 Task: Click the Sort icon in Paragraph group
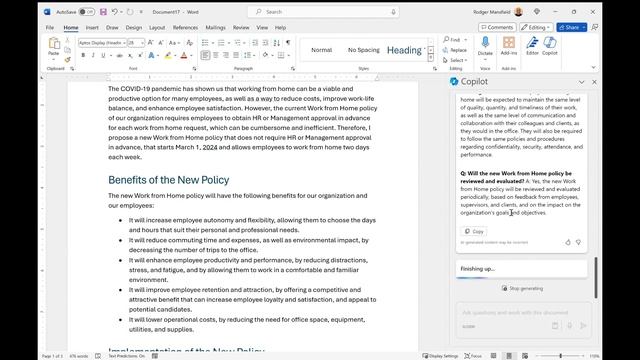click(x=277, y=42)
